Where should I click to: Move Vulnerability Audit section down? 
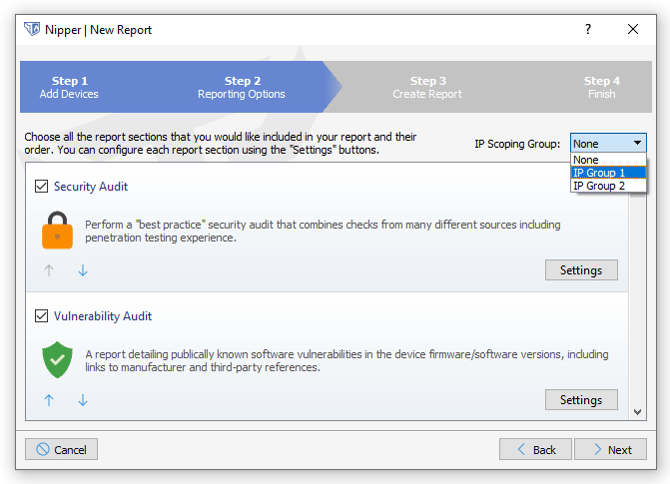83,400
